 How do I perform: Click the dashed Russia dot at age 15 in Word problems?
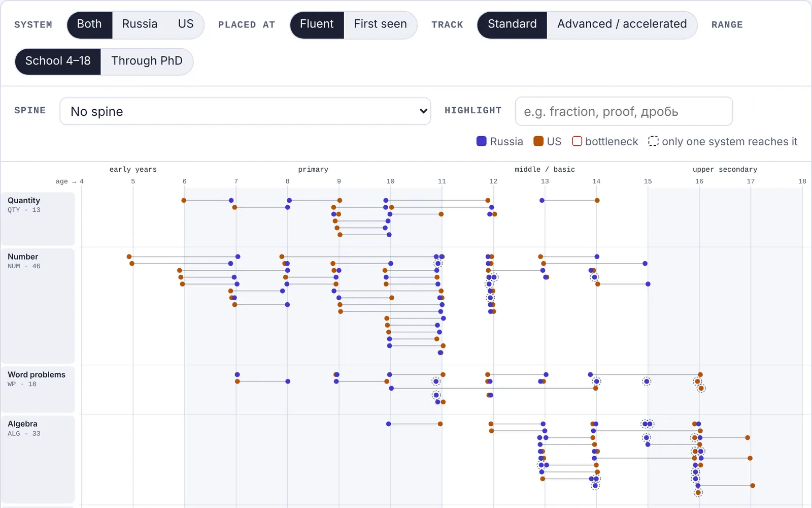(x=647, y=382)
